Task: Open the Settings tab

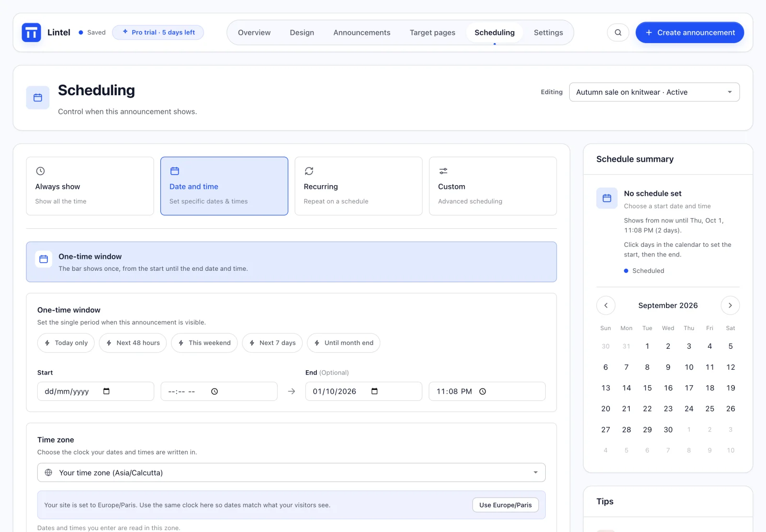Action: pos(548,33)
